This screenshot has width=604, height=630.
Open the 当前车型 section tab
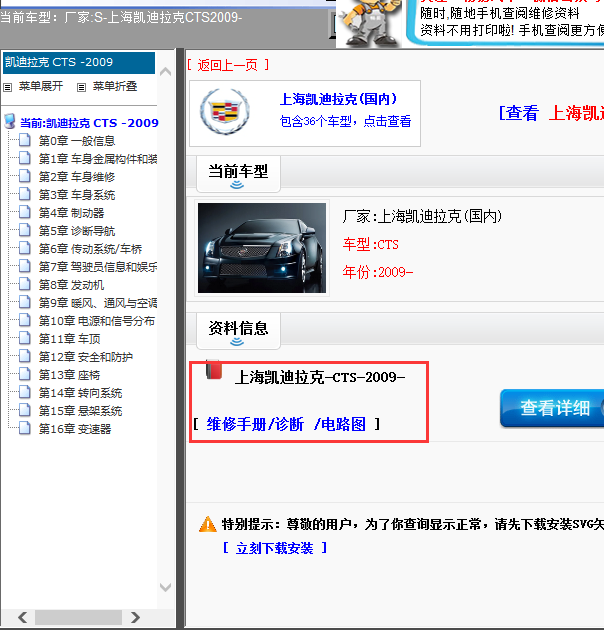coord(238,174)
